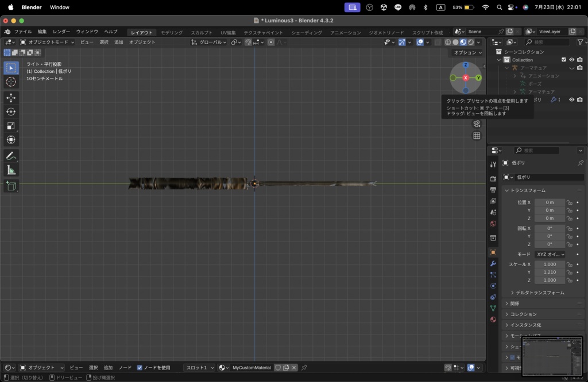Select the Move tool
Screen dimensions: 588x382
coord(11,98)
